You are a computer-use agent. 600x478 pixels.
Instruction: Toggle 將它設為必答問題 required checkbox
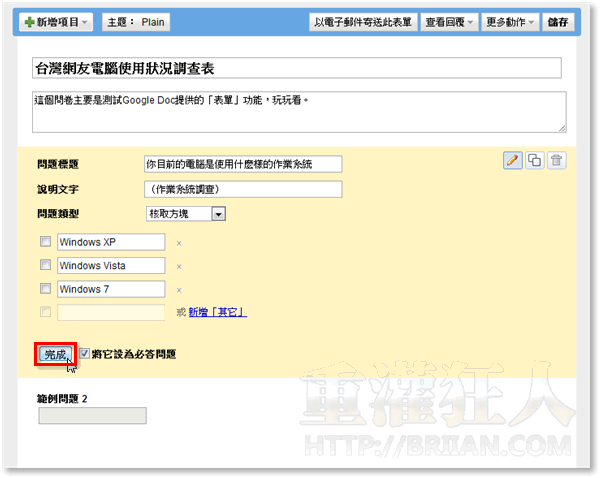(84, 353)
